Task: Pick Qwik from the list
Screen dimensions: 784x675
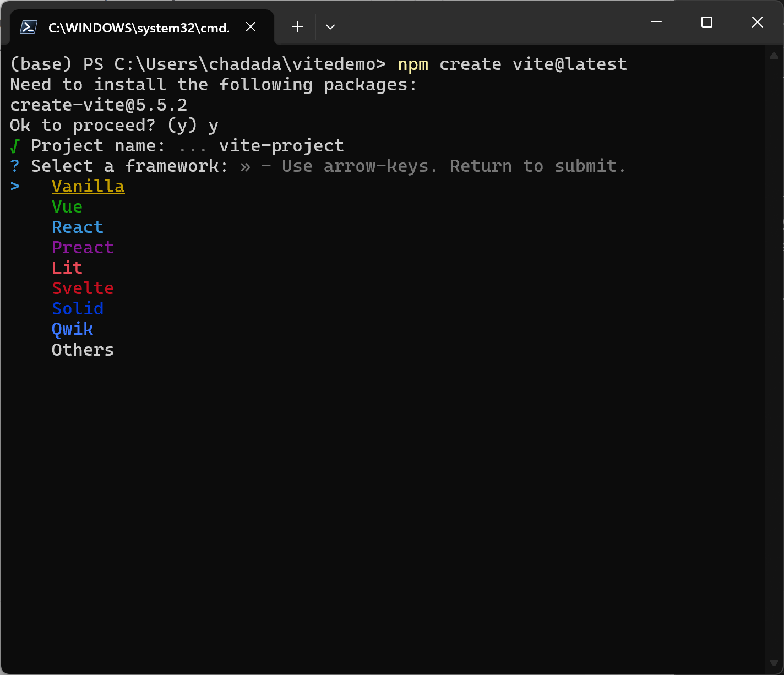Action: pos(72,329)
